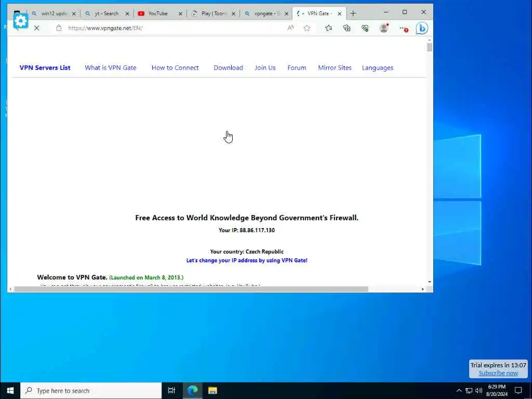Select Your IP: 88.86.117.130 text
Image resolution: width=532 pixels, height=399 pixels.
tap(247, 230)
